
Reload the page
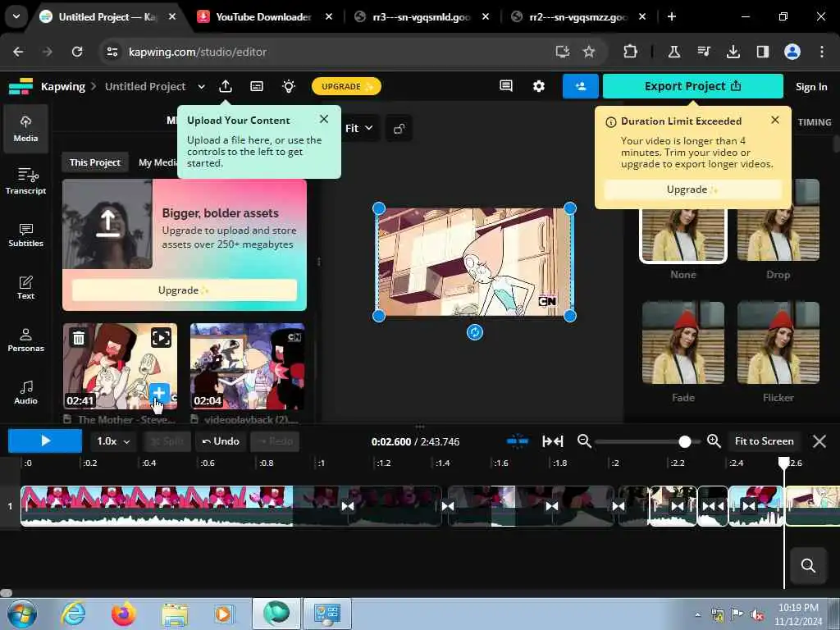click(x=77, y=52)
